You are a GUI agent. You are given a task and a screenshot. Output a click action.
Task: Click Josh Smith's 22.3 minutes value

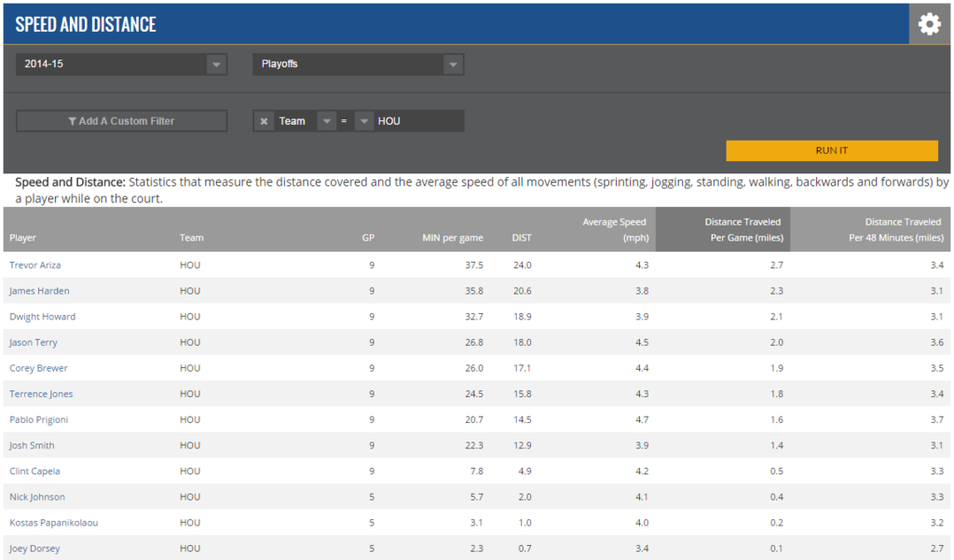click(x=474, y=445)
